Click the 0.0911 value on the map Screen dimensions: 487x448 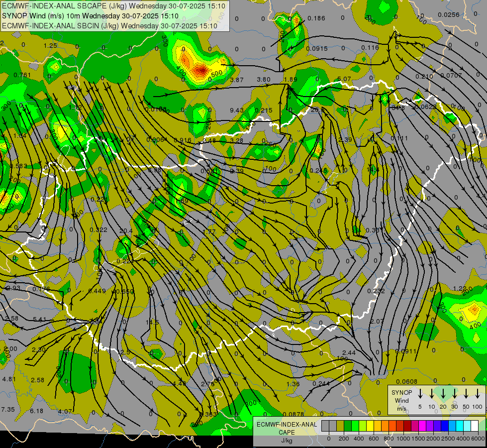[x=406, y=351]
